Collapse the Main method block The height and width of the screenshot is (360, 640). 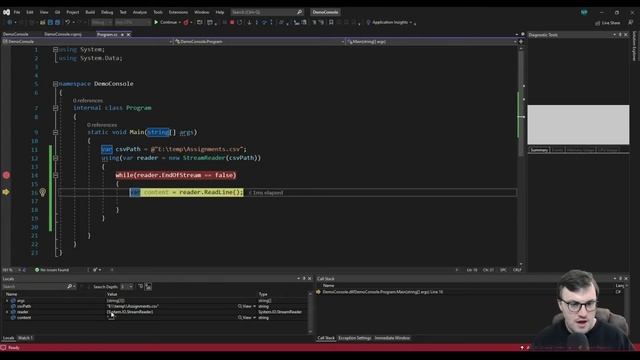pyautogui.click(x=55, y=132)
